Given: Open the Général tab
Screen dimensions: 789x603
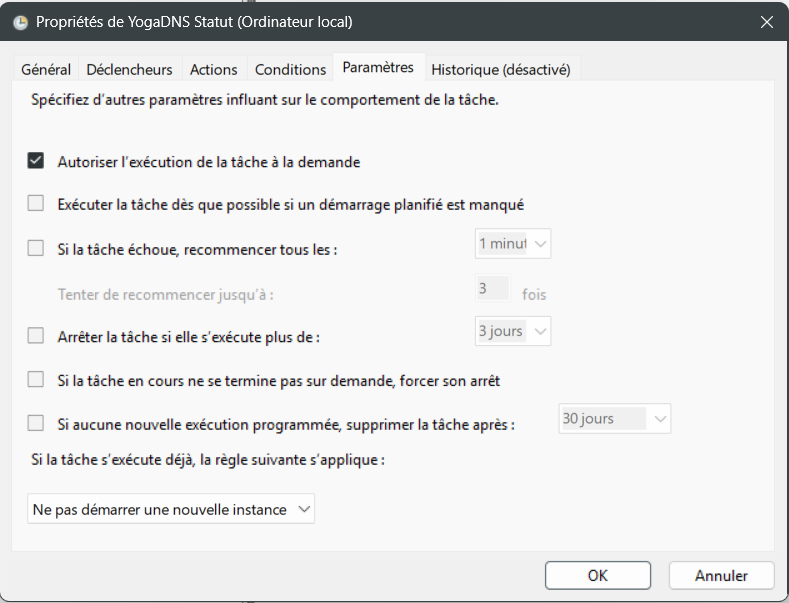Looking at the screenshot, I should (46, 70).
